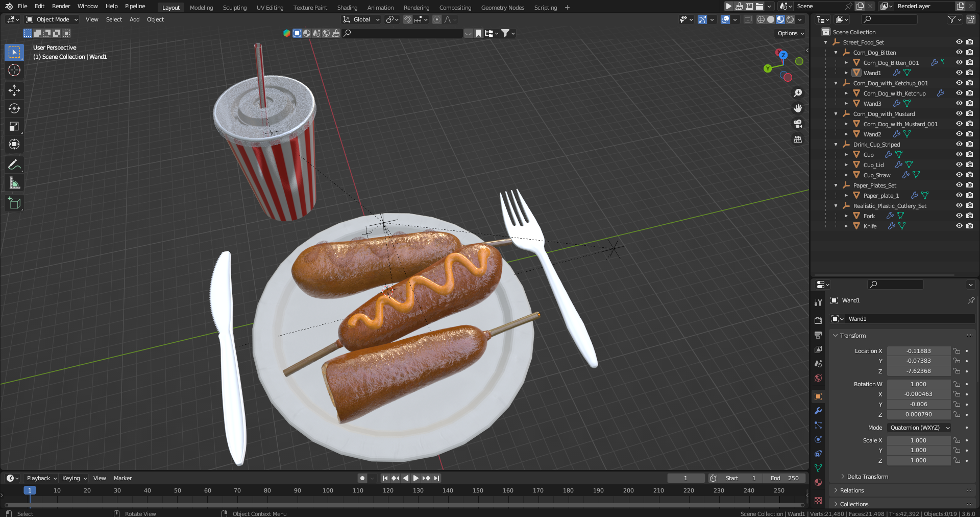Click the zoom magnifier viewport icon

(x=798, y=93)
